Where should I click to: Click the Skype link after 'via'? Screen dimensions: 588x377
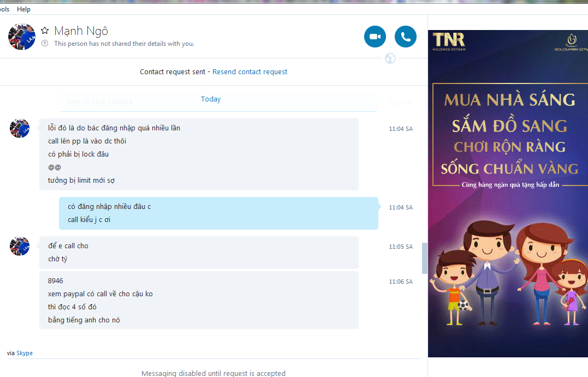(x=25, y=353)
